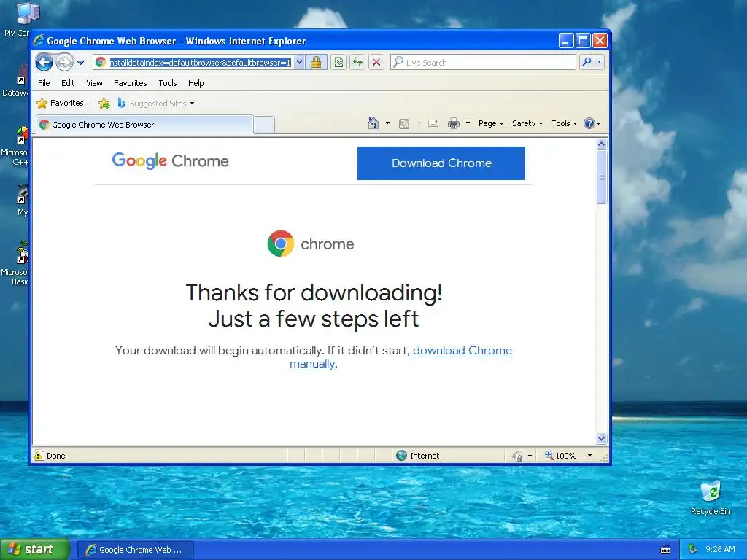Open the Edit menu
This screenshot has height=560, width=747.
68,83
